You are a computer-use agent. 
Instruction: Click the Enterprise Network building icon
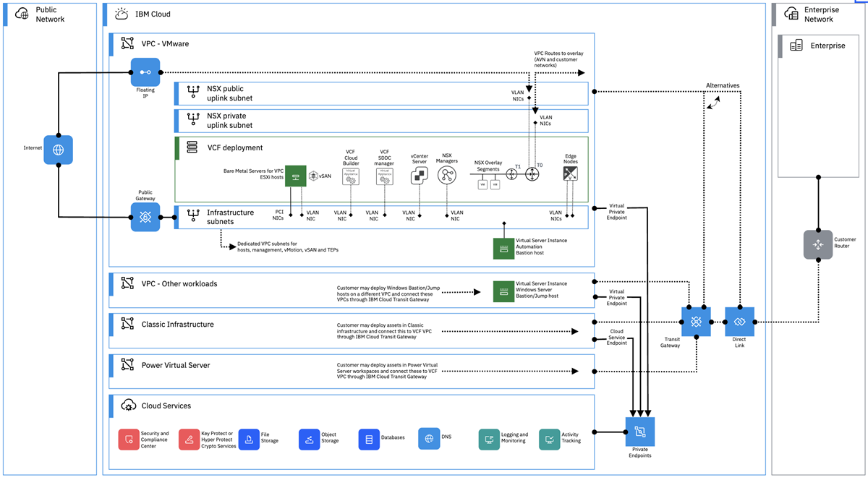tap(791, 14)
